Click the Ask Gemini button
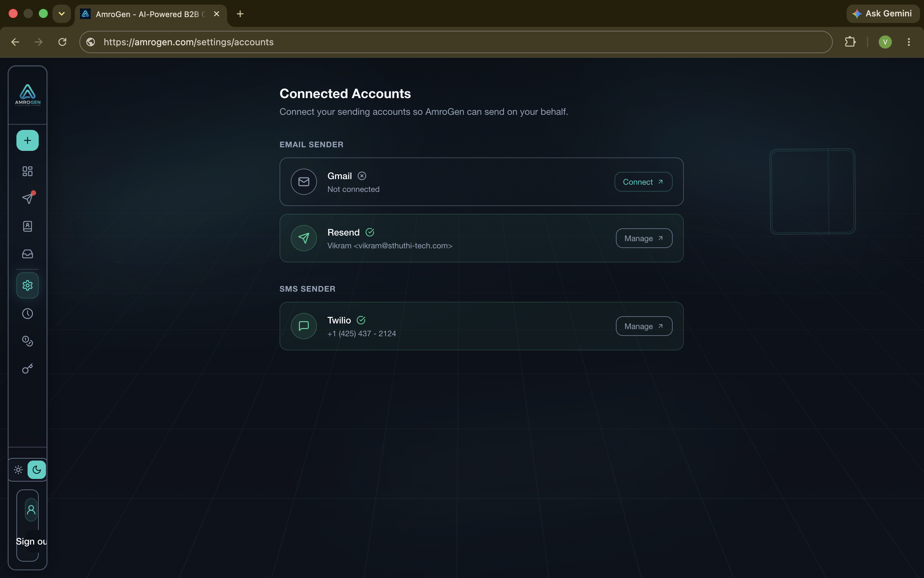Screen dimensions: 924x578 point(883,14)
